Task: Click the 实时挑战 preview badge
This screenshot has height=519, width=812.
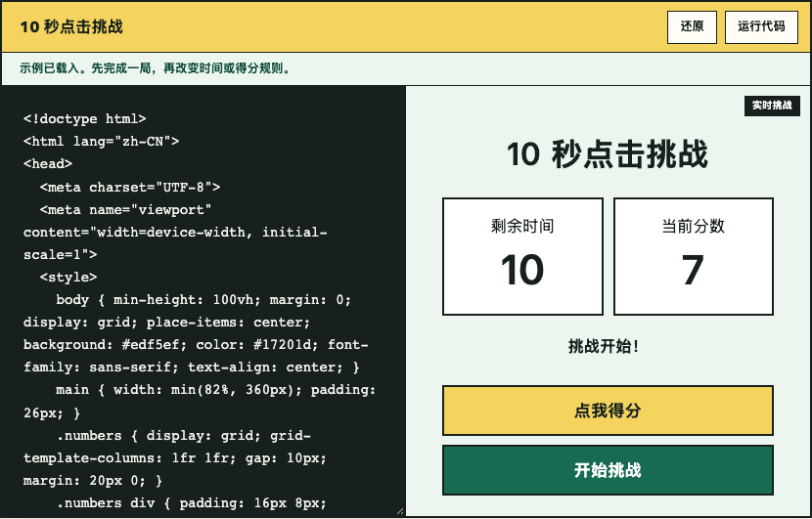Action: coord(772,106)
